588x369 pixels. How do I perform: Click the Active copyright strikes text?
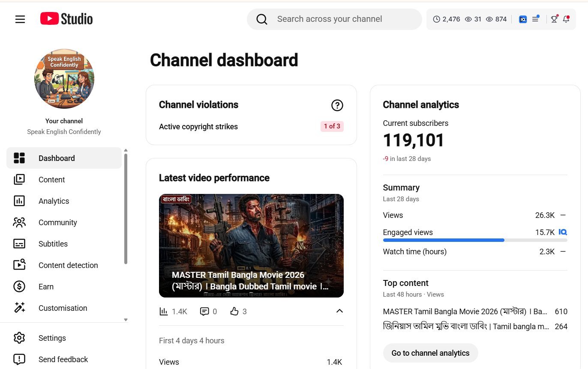198,126
